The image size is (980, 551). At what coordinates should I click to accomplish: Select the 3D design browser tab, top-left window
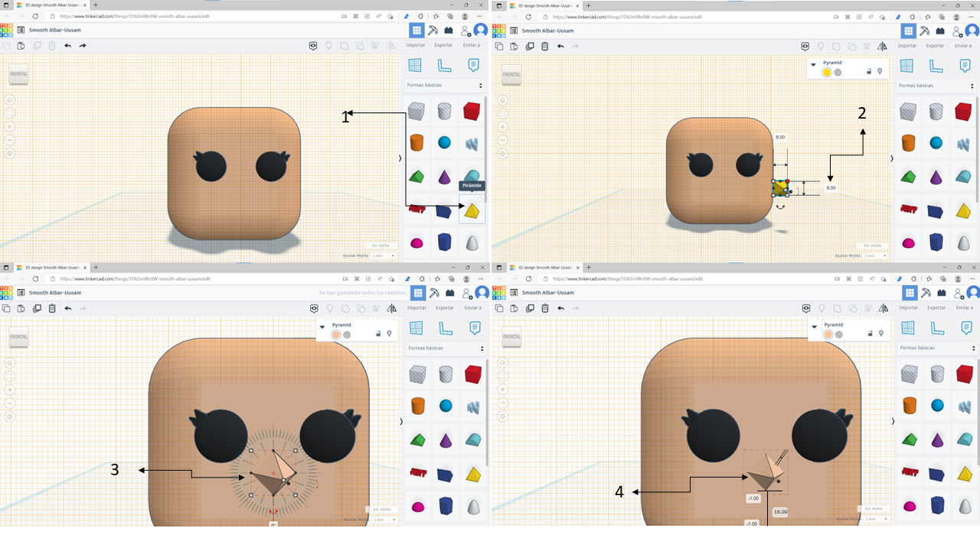tap(50, 5)
